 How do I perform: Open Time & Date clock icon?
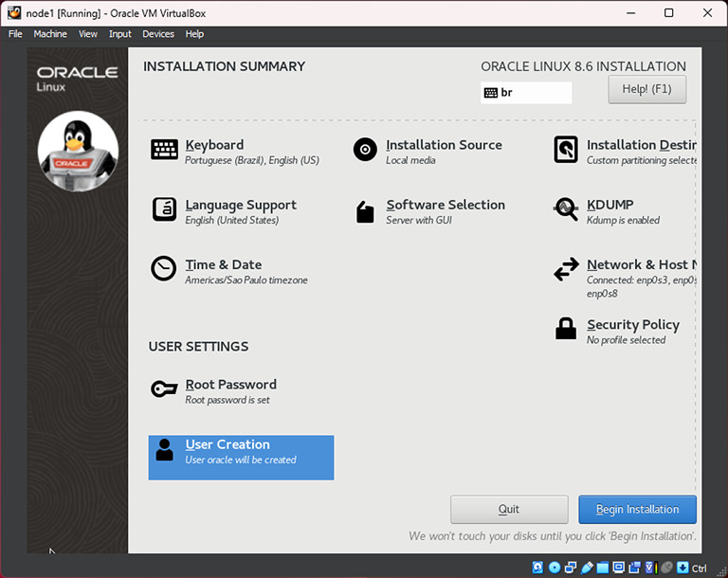163,268
